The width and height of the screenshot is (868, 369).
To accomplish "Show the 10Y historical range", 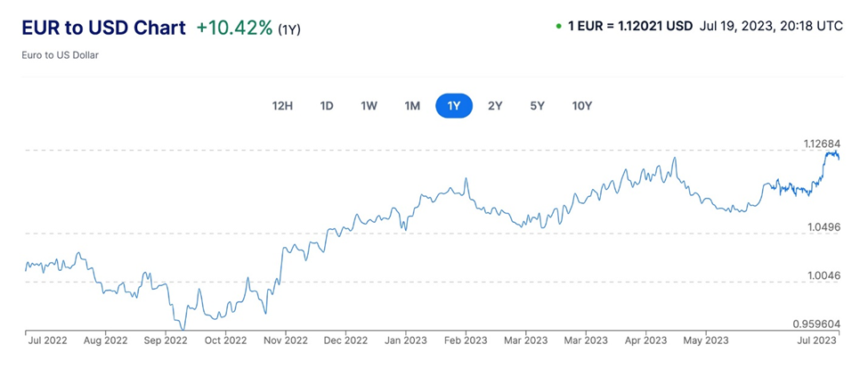I will (582, 106).
